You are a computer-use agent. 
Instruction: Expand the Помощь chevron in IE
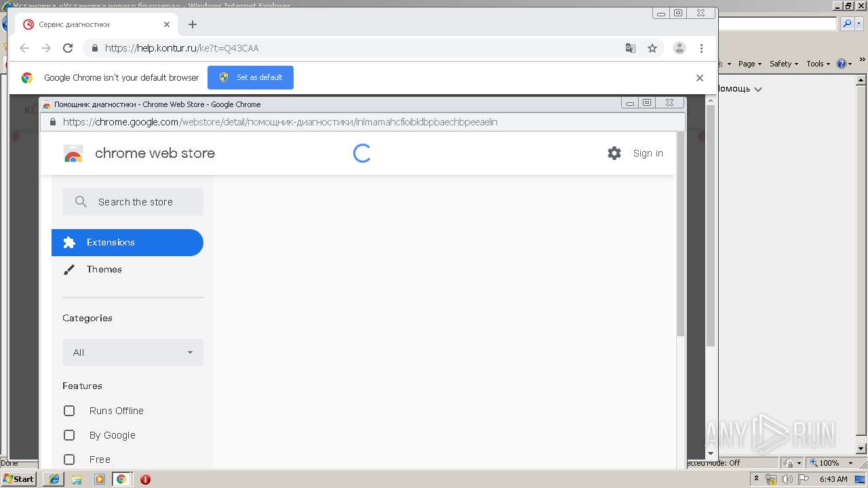[758, 89]
